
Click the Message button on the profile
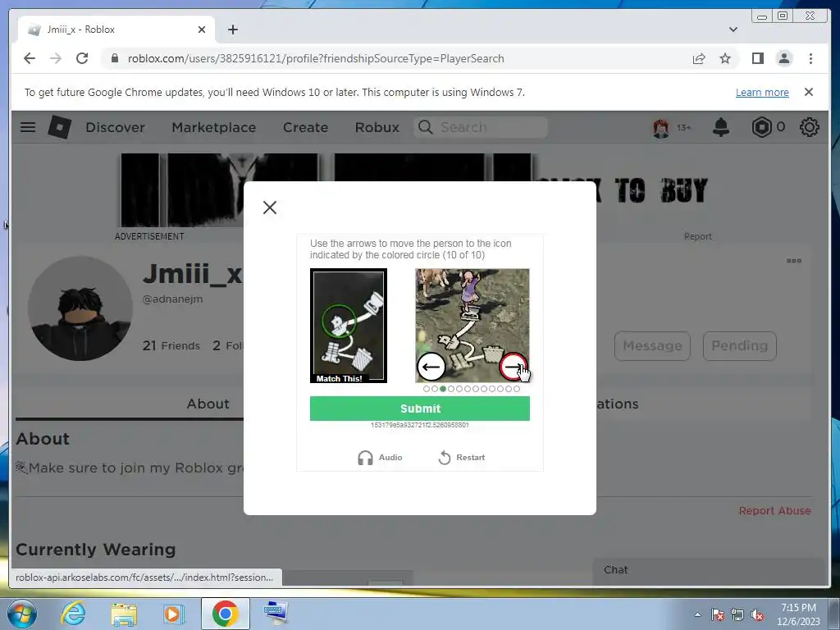(x=652, y=345)
